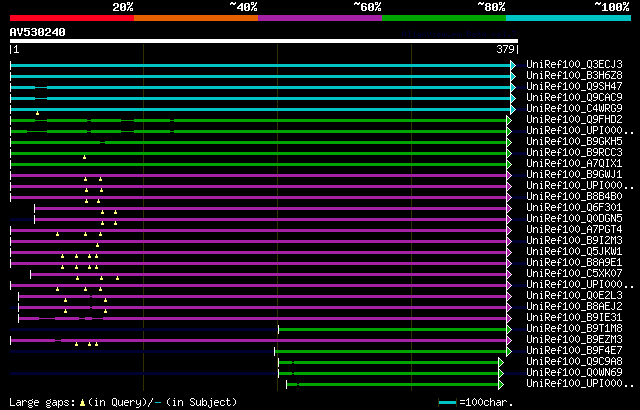Click the purple arrowhead ending the Q5JKW1 alignment
The height and width of the screenshot is (410, 640).
(509, 253)
